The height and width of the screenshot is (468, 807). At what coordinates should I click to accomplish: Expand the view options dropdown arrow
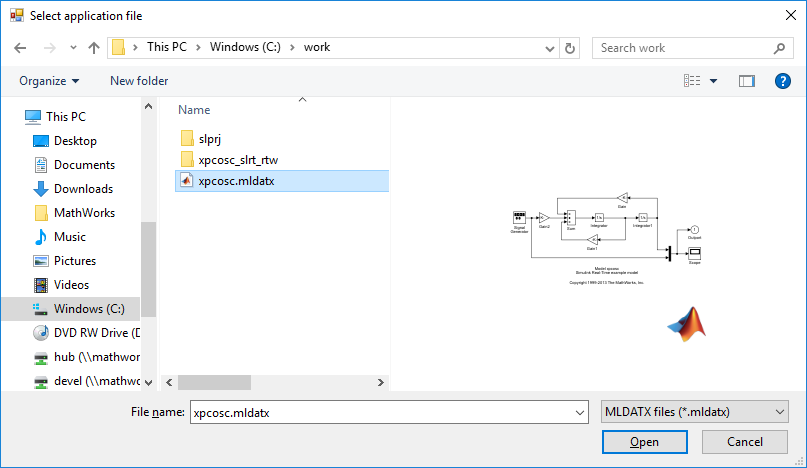713,81
